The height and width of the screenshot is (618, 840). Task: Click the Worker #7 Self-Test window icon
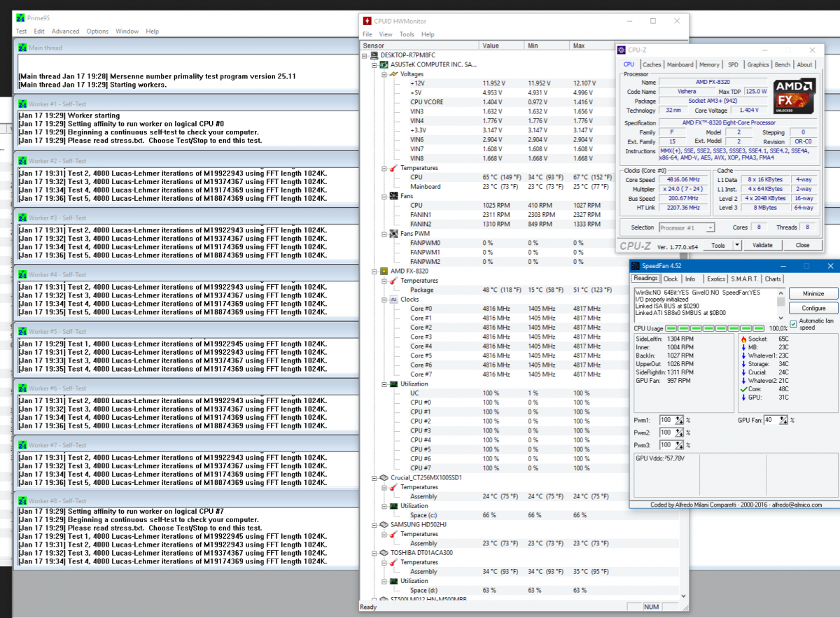point(22,445)
